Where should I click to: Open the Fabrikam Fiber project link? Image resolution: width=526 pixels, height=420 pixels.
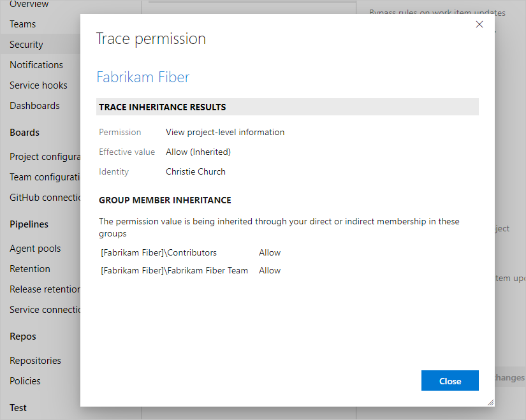(x=143, y=76)
